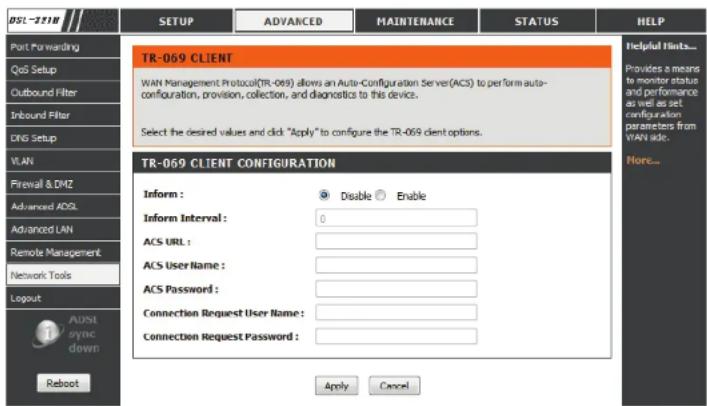Click Logout in the sidebar
This screenshot has height=406, width=707.
pos(63,298)
